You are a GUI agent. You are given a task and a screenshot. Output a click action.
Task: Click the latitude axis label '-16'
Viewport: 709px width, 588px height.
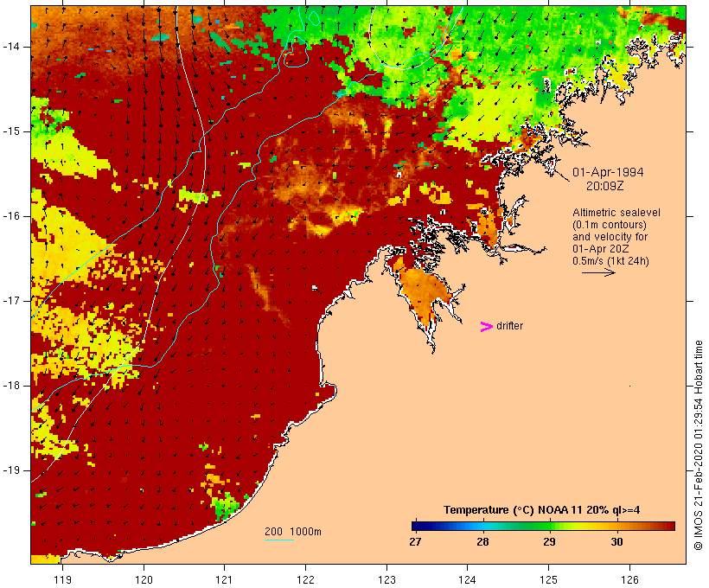[11, 216]
